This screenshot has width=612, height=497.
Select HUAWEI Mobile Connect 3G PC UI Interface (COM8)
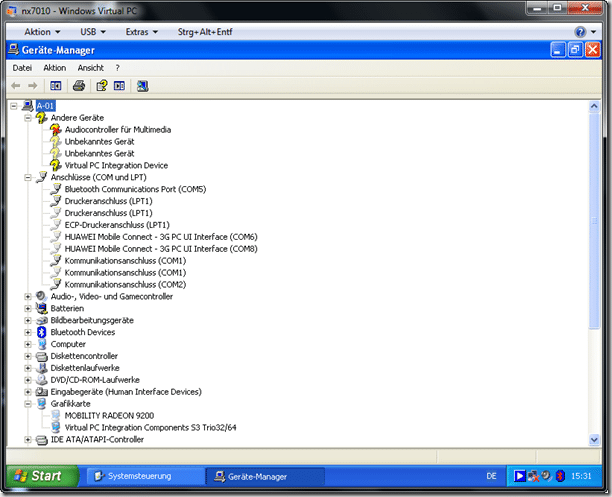pos(161,249)
